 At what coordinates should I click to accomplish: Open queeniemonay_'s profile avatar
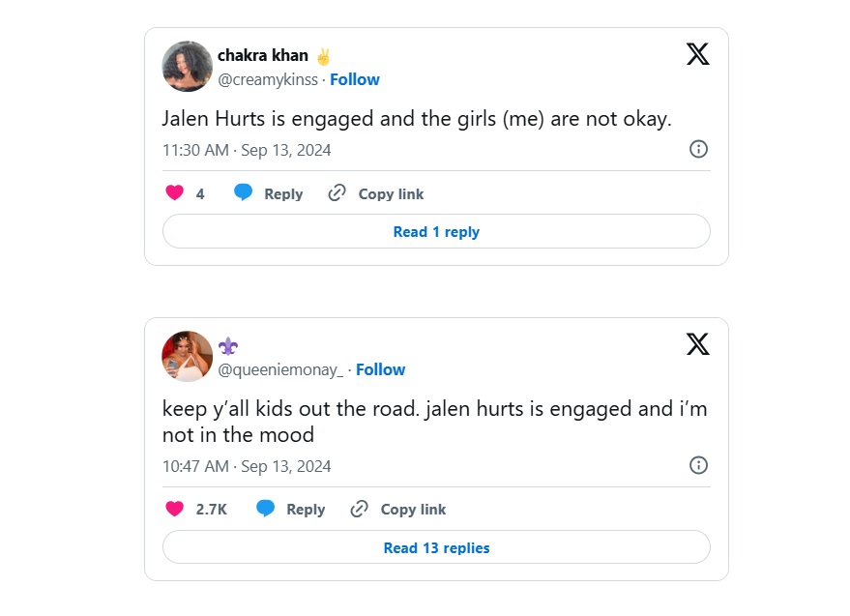tap(188, 357)
